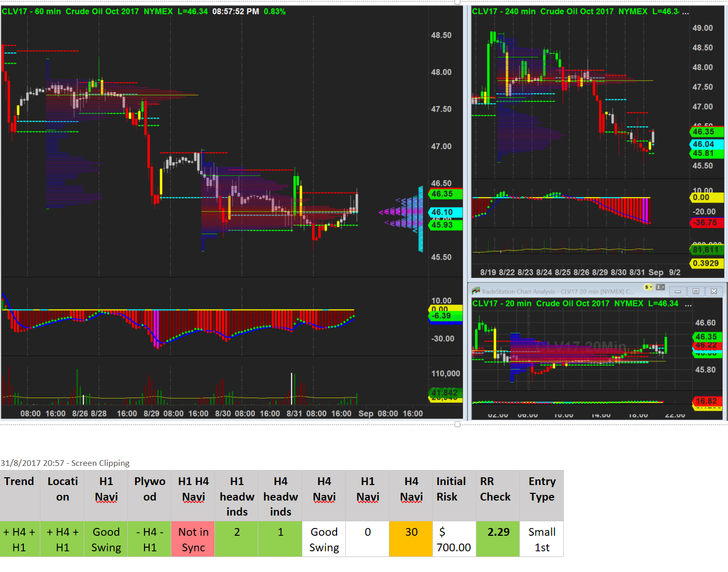Click the 0.83% change value in the 60 min header
728x572 pixels.
coord(274,11)
